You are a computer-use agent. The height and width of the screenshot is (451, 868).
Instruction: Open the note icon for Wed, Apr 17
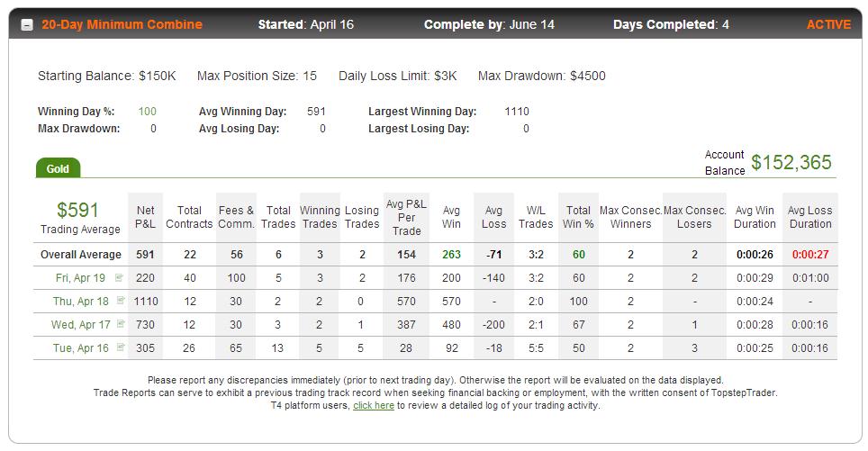[122, 324]
